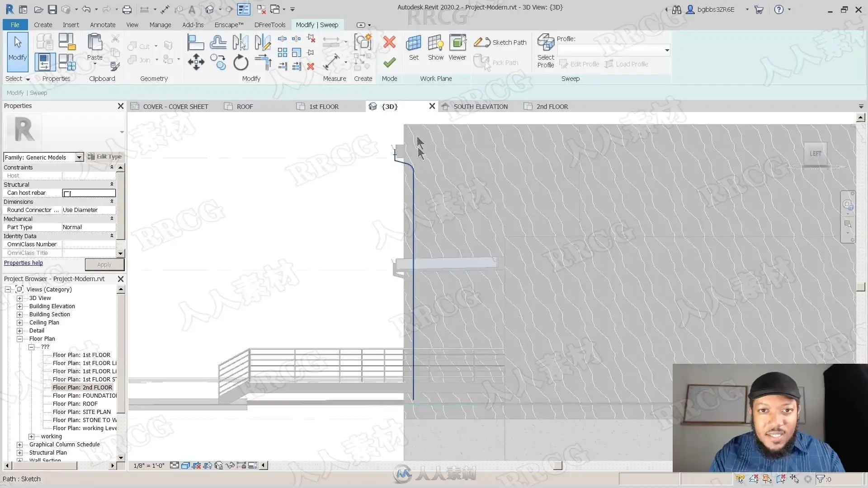Open the Create ribbon tab
Image resolution: width=868 pixels, height=488 pixels.
tap(43, 25)
